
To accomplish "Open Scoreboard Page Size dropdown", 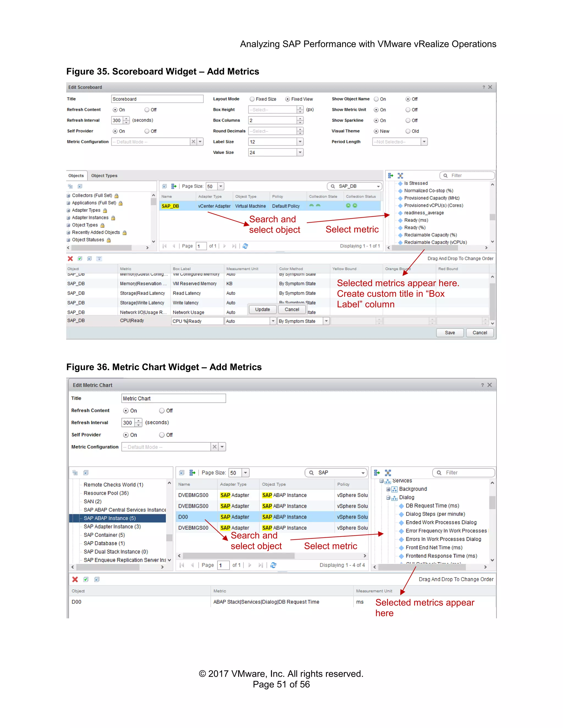I will point(221,186).
